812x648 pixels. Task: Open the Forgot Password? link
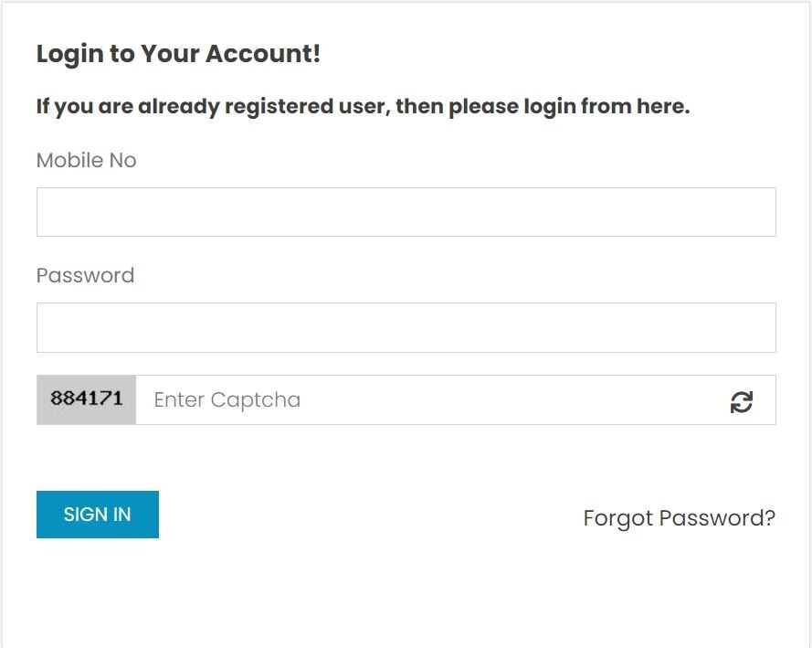[679, 518]
